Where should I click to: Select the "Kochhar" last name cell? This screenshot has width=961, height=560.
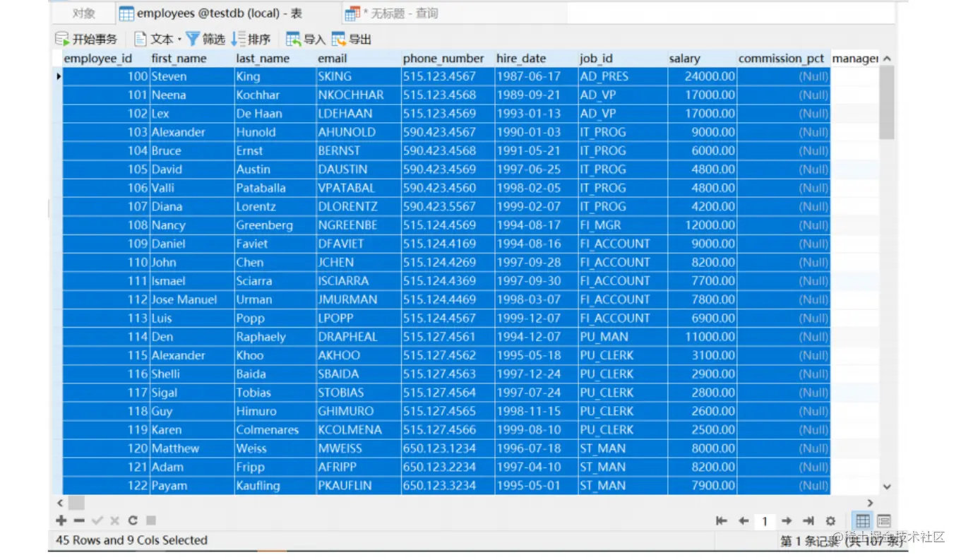(275, 95)
